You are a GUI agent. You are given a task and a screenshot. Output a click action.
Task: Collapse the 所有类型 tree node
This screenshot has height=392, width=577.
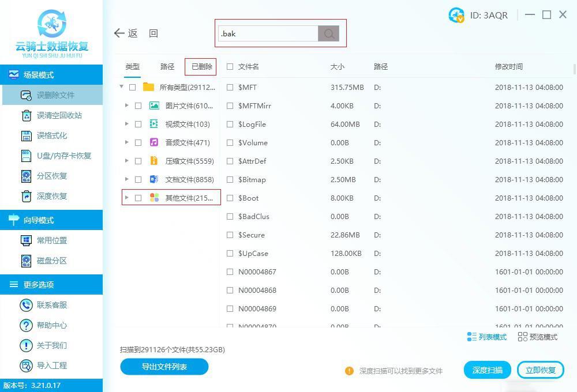(x=121, y=87)
